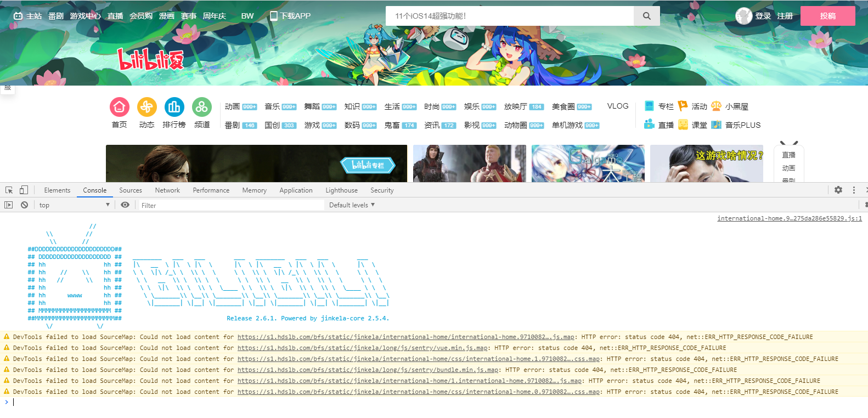Switch to the Performance tab

[211, 190]
